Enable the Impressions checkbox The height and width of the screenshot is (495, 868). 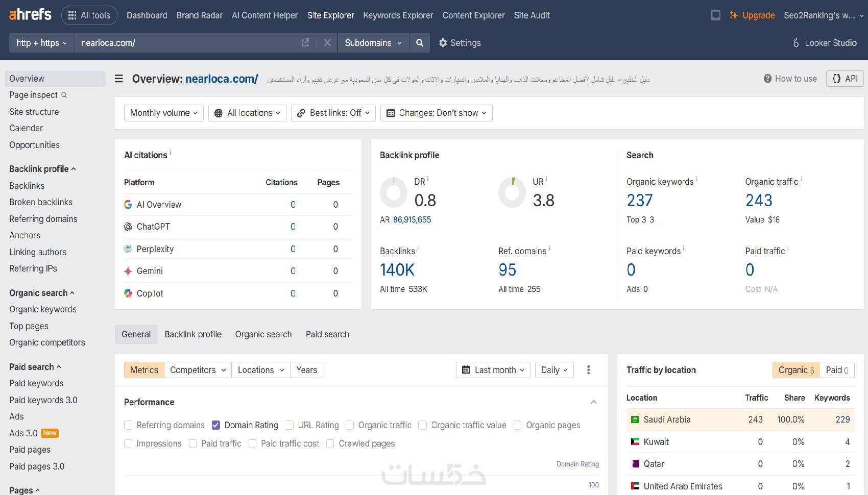click(128, 444)
